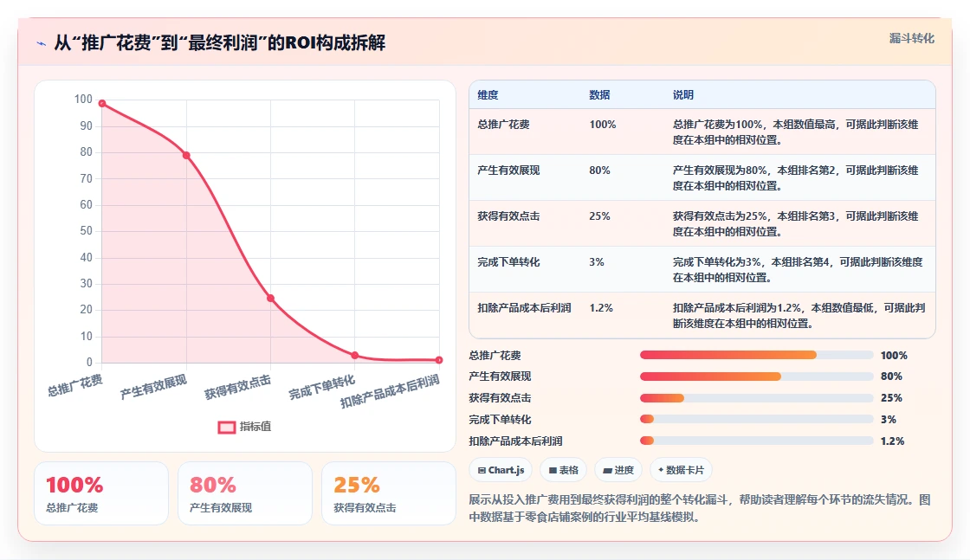This screenshot has width=970, height=560.
Task: Select the 扣除产品成本后利润 table row label
Action: (524, 308)
